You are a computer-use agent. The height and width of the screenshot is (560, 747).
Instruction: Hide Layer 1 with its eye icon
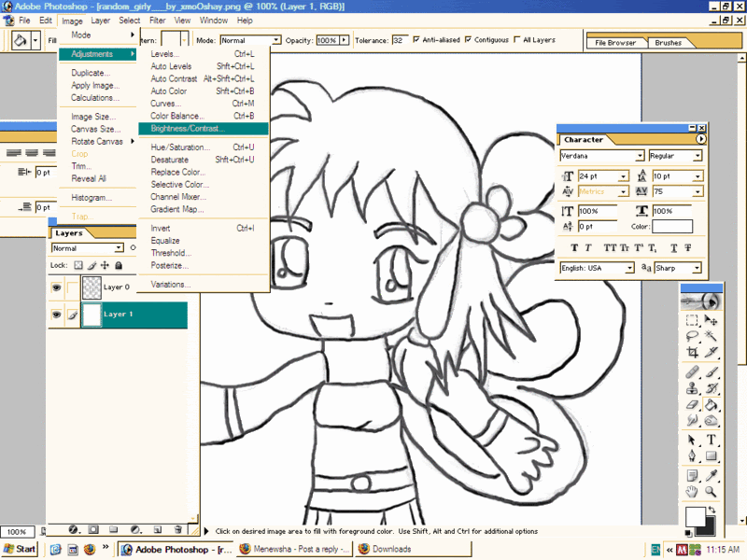coord(56,315)
